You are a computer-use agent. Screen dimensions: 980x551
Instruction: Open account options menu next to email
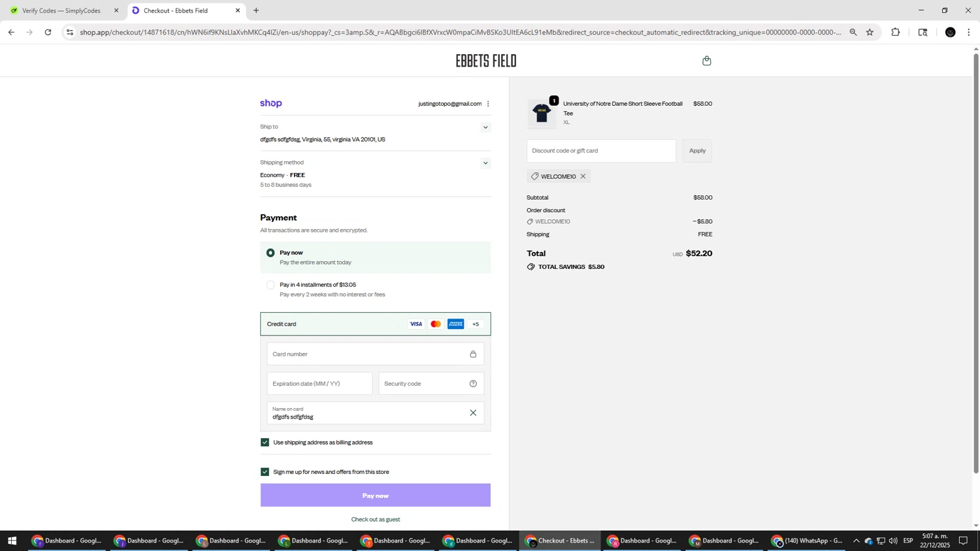[488, 104]
